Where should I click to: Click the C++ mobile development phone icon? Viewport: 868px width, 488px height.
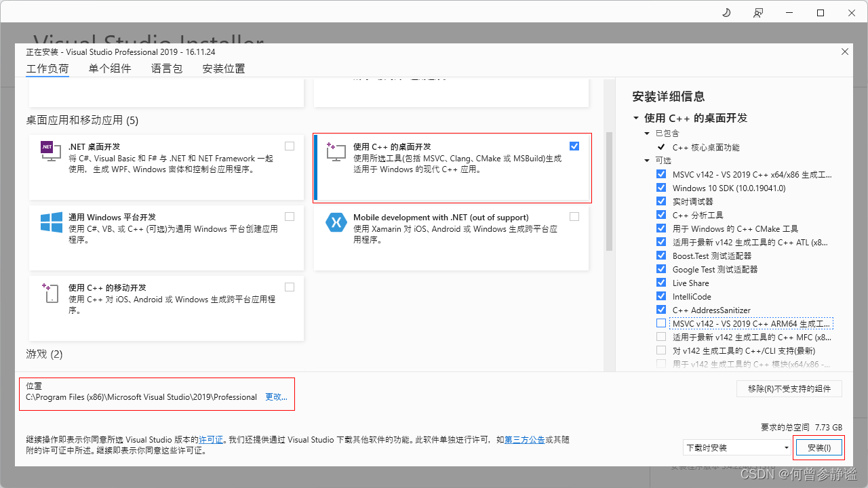[52, 293]
